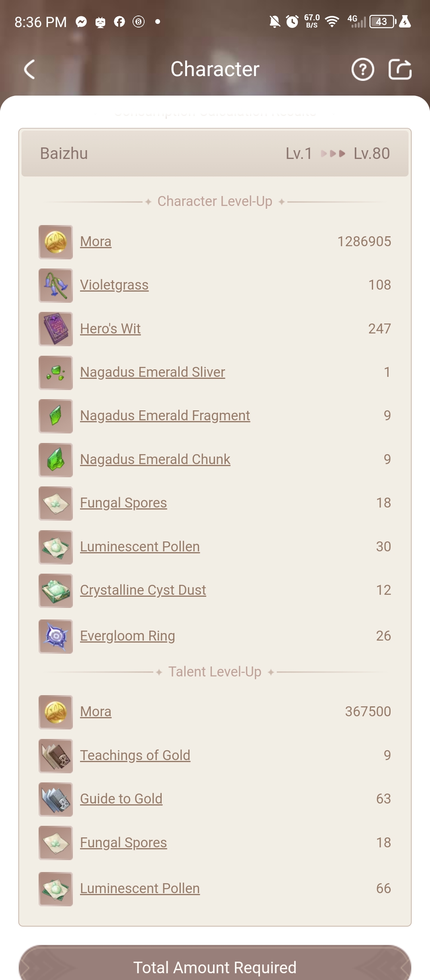Select the Violetgrass flower icon
The image size is (430, 980).
pos(55,285)
